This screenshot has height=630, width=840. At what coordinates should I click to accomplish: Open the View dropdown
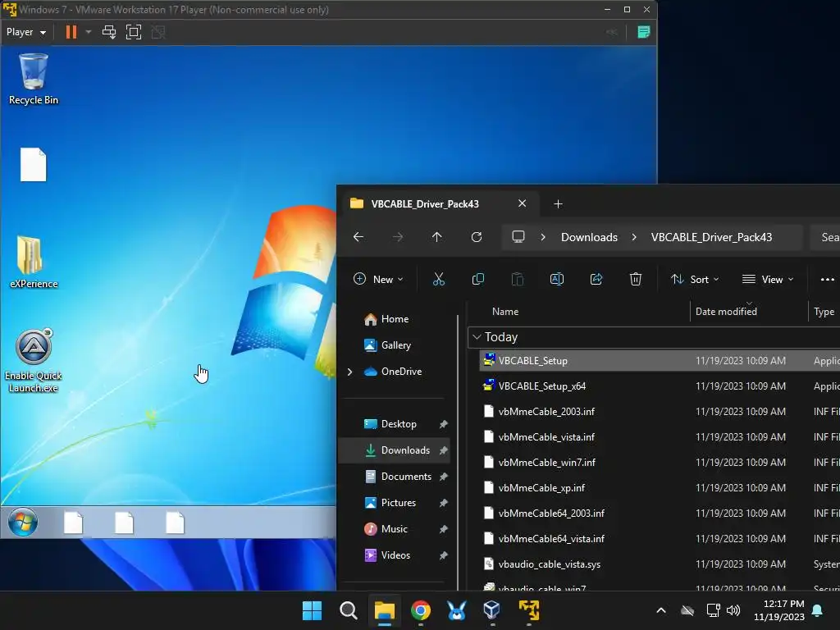(768, 279)
